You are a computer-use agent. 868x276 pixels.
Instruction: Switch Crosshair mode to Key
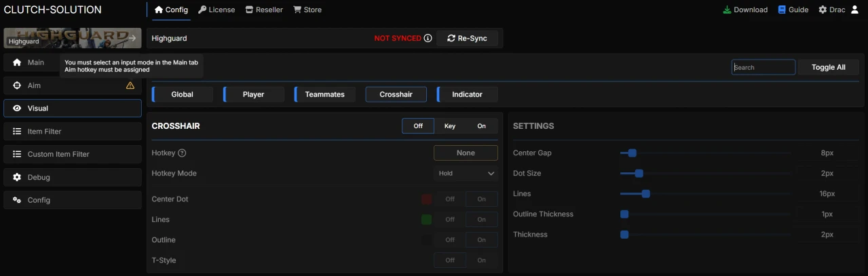[450, 126]
